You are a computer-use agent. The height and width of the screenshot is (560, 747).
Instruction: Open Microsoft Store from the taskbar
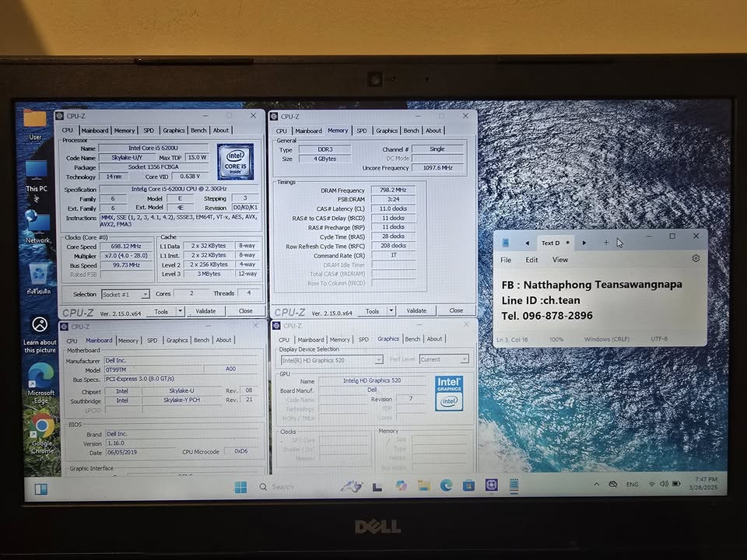pos(468,485)
